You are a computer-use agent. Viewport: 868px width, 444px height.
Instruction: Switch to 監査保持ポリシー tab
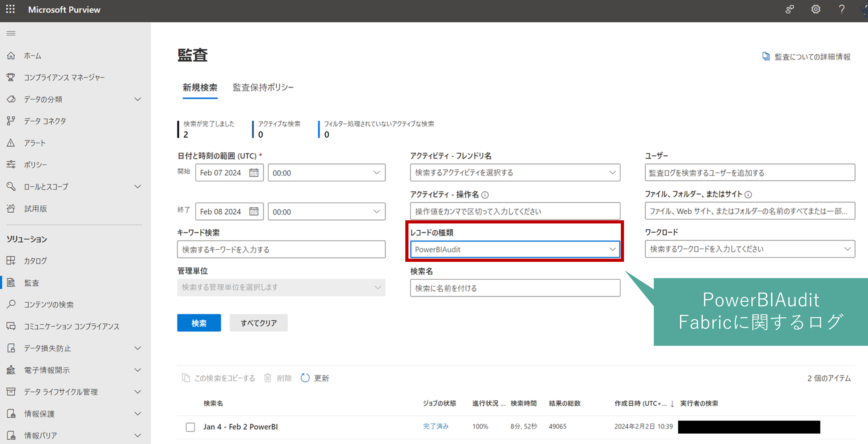[263, 88]
